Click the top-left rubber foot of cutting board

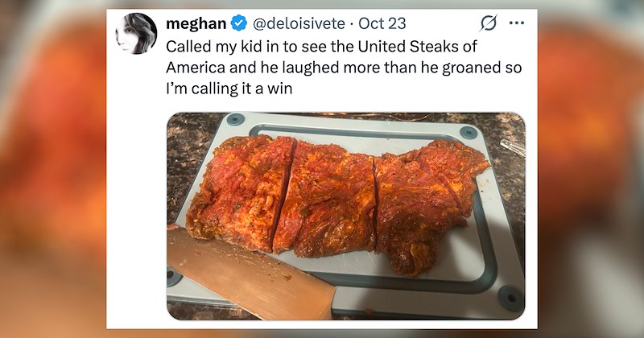coord(235,120)
